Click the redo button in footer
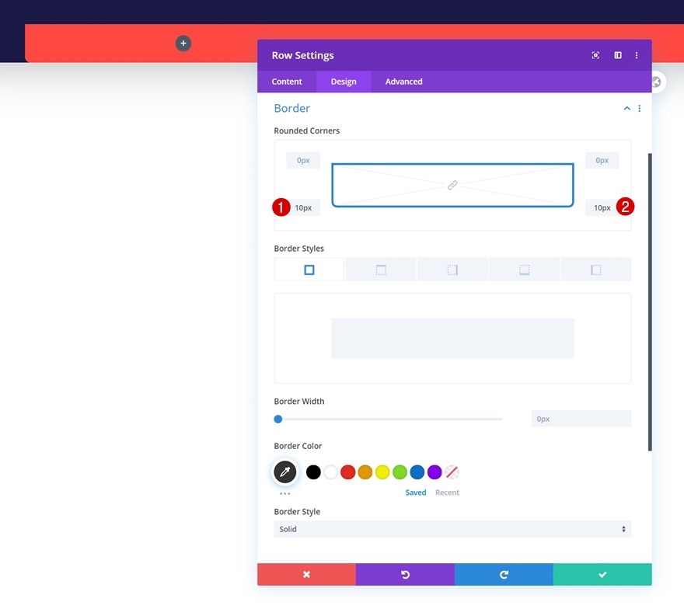684x616 pixels. (x=504, y=574)
